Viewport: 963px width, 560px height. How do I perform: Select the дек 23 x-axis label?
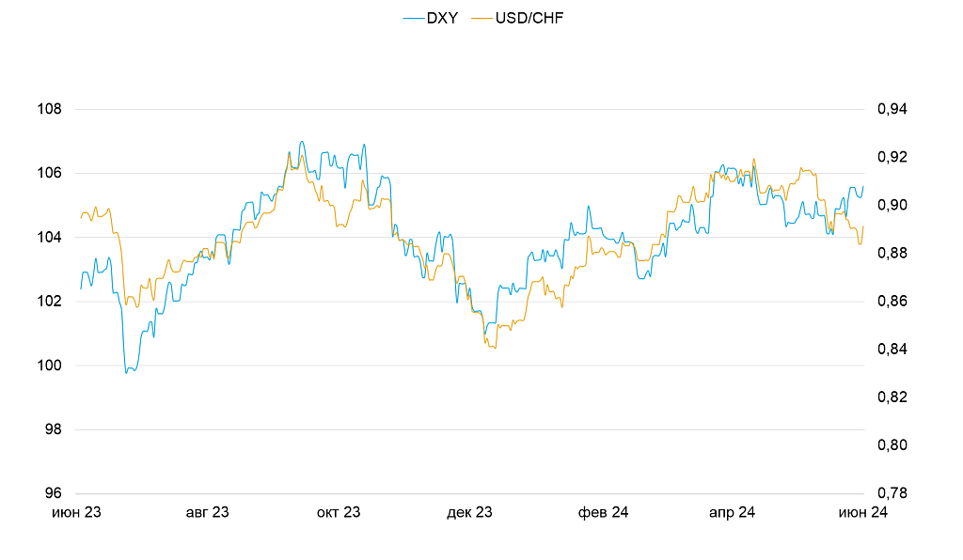[x=469, y=512]
